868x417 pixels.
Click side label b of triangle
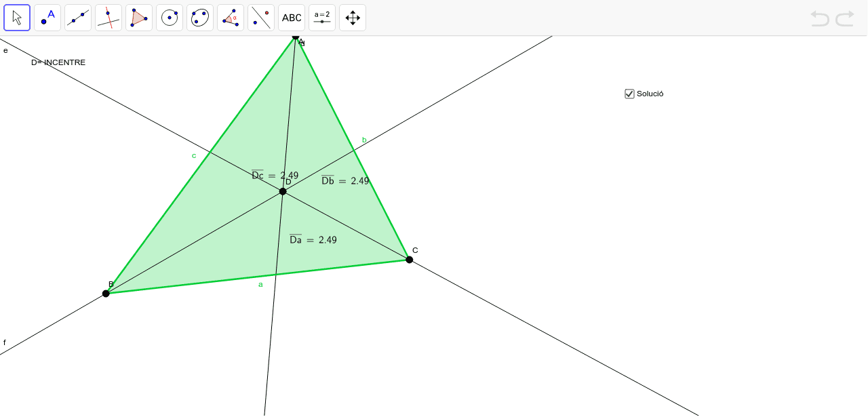coord(364,140)
